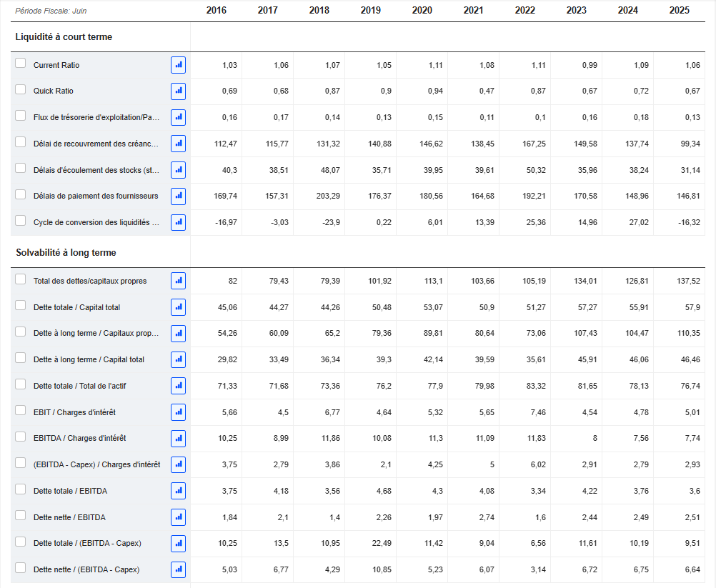This screenshot has height=588, width=716.
Task: Tick EBITDA / Charges d'intérêt checkbox
Action: [x=21, y=437]
